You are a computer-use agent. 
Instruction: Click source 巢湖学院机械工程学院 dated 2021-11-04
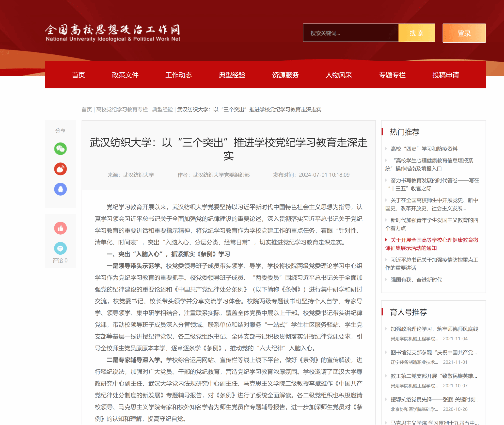414,339
